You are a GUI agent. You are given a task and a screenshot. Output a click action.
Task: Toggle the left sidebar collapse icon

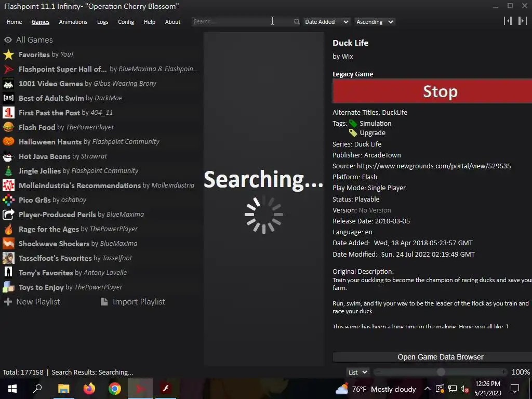pyautogui.click(x=508, y=21)
